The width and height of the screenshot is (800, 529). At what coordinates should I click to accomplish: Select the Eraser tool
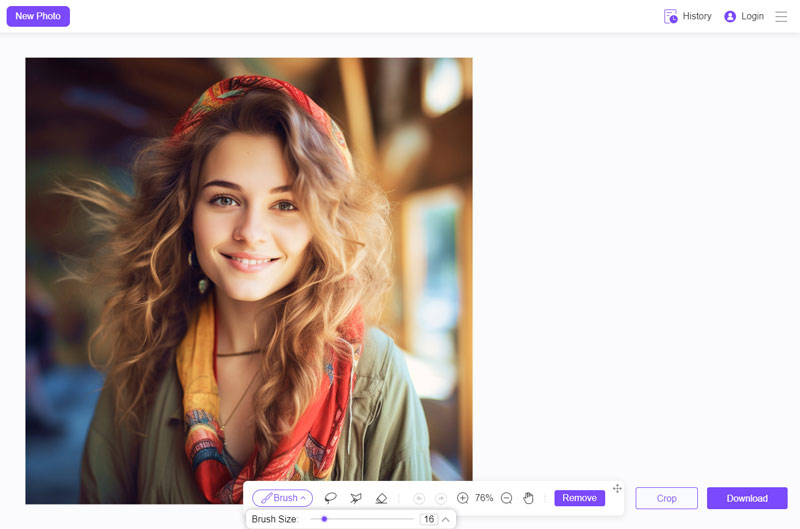[x=381, y=498]
